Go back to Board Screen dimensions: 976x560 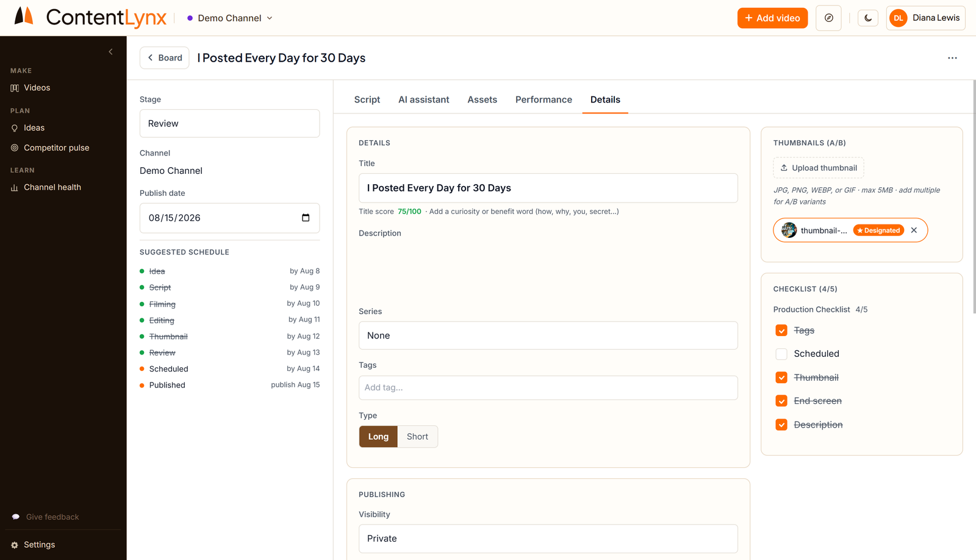[165, 58]
